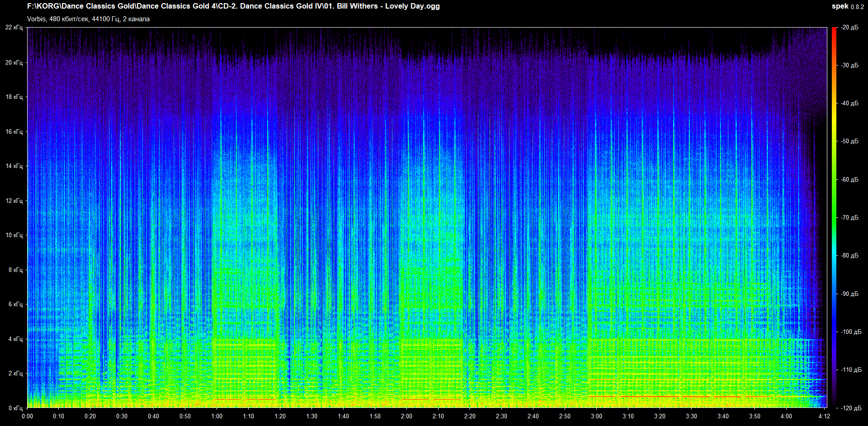Select the 3:00 time axis marker
Image resolution: width=868 pixels, height=426 pixels.
[596, 416]
